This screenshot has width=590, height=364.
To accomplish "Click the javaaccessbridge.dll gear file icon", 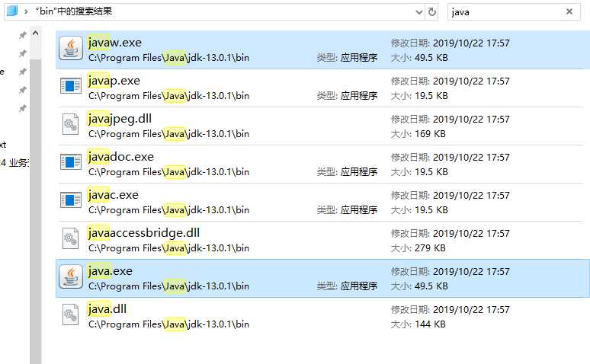I will point(70,238).
